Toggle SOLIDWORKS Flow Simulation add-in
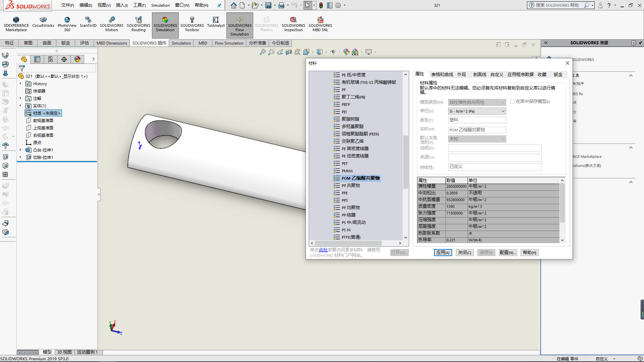This screenshot has height=362, width=644. [x=240, y=25]
